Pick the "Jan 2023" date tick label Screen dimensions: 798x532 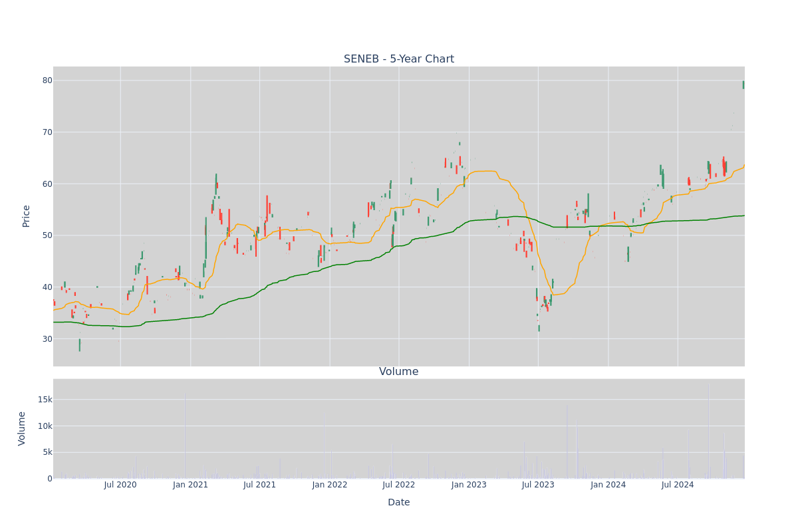pyautogui.click(x=469, y=485)
